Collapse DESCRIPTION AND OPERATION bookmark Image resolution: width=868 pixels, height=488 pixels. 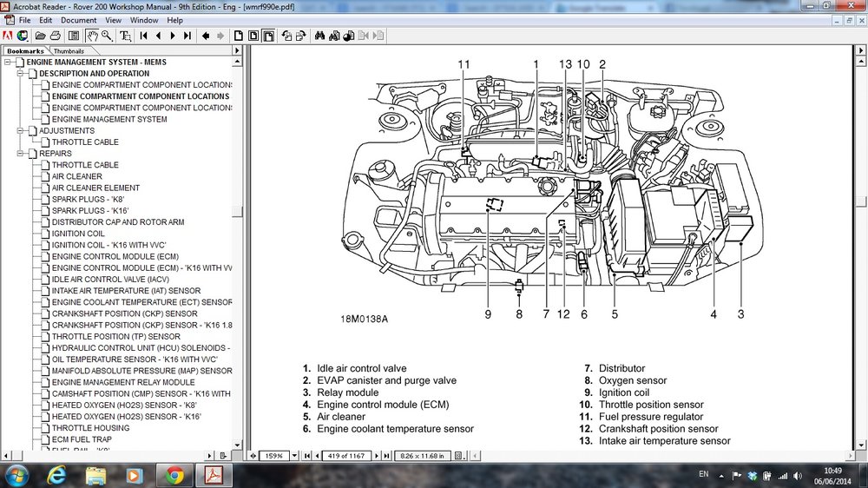click(x=21, y=73)
